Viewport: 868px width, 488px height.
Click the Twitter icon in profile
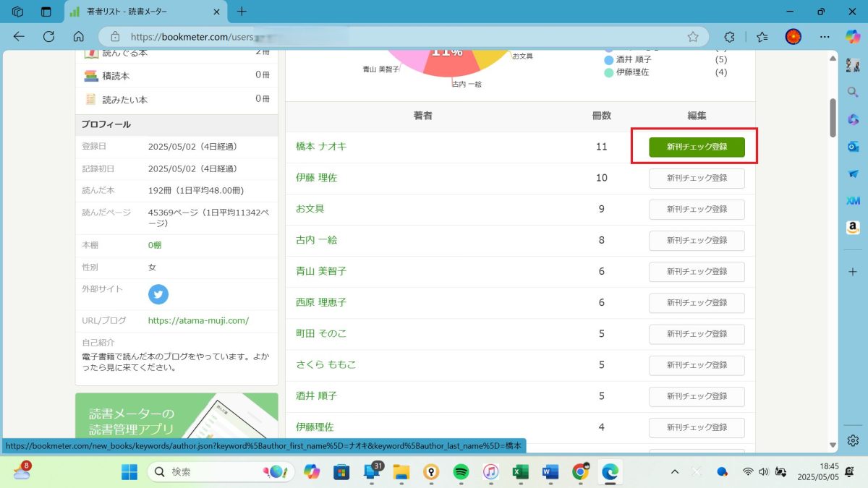tap(158, 294)
